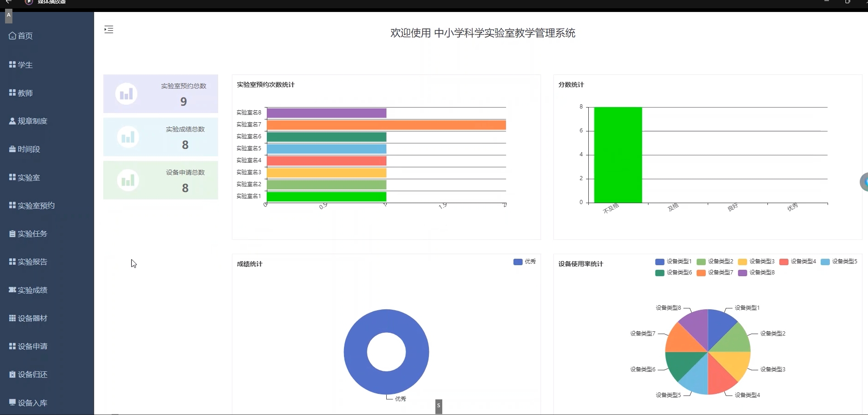
Task: Click the grid icon next to 学生
Action: pos(12,65)
